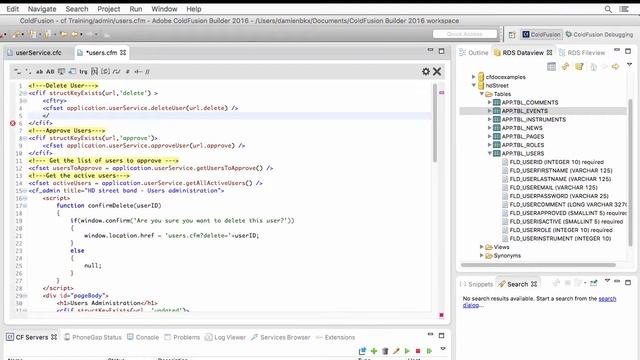Open the Project menu
The image size is (640, 360).
[x=109, y=9]
